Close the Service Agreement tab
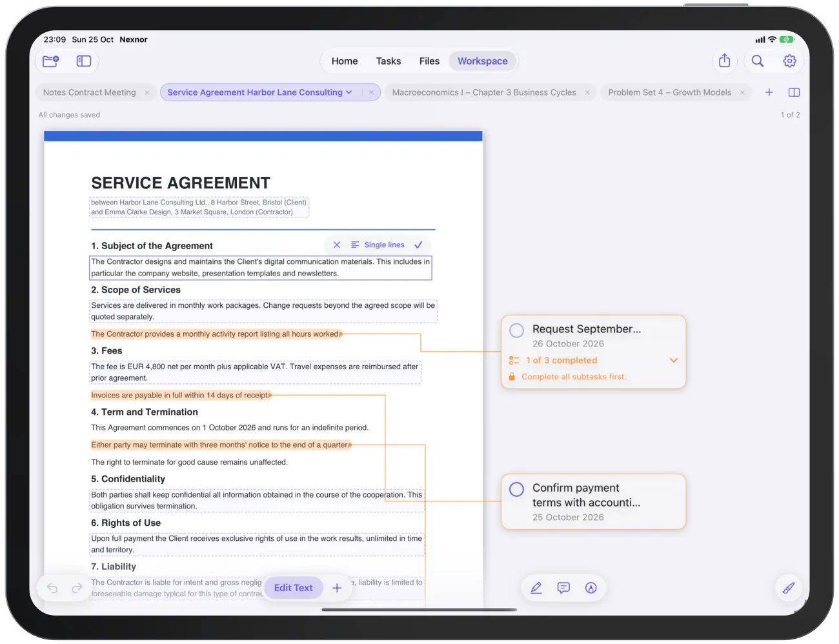839x644 pixels. click(371, 92)
